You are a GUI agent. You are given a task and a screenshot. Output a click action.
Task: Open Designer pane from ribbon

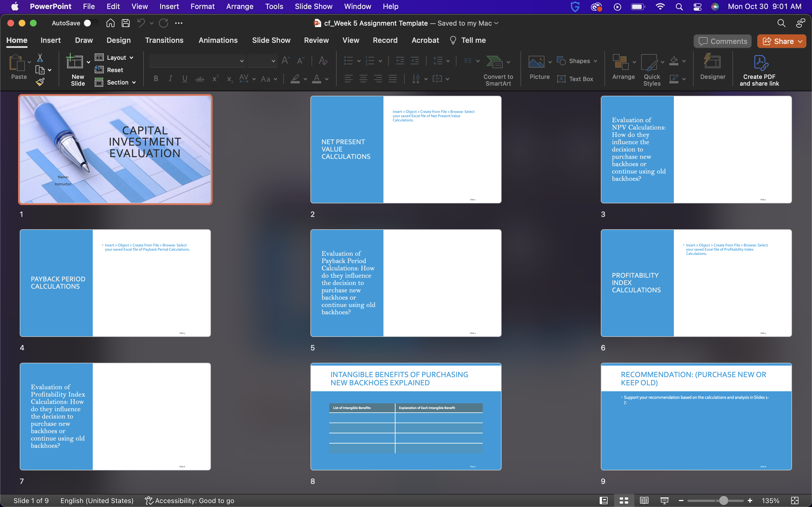712,67
